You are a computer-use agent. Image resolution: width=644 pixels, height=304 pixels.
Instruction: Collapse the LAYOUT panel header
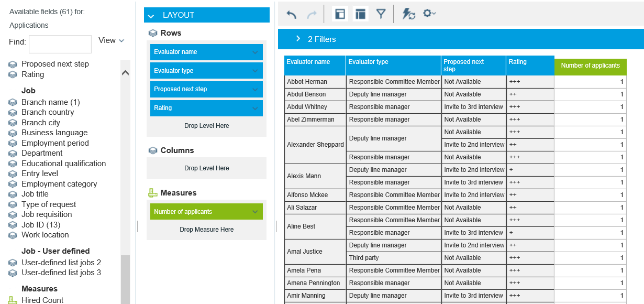(x=151, y=16)
